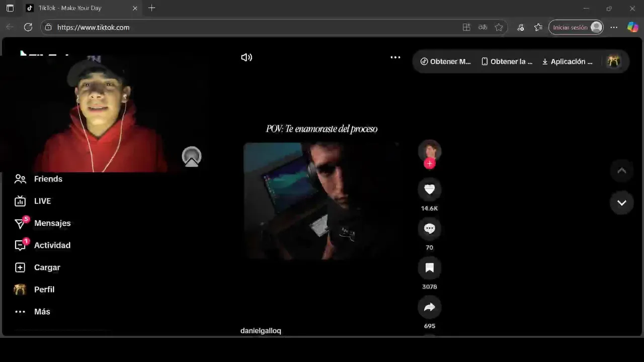644x362 pixels.
Task: Go back in browser
Action: coord(10,27)
